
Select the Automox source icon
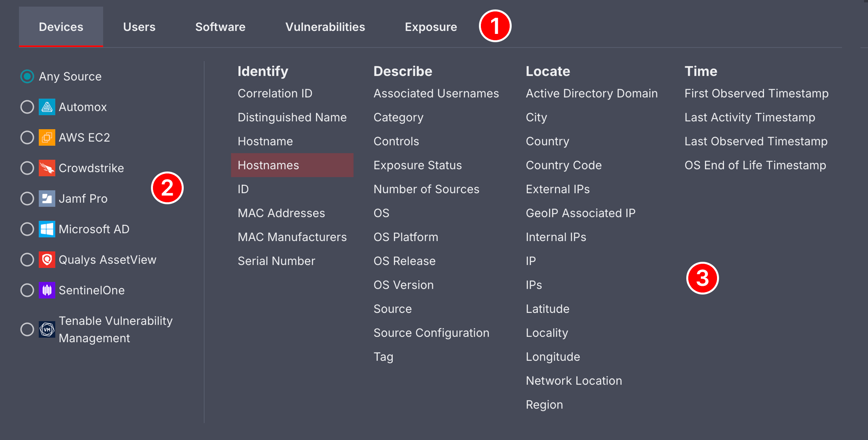tap(47, 106)
